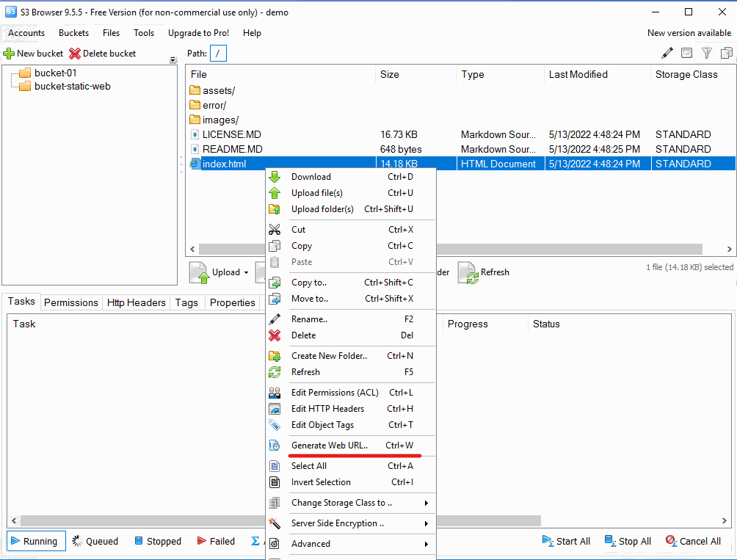Click the Copy pages icon in context menu
The image size is (737, 560).
[275, 246]
